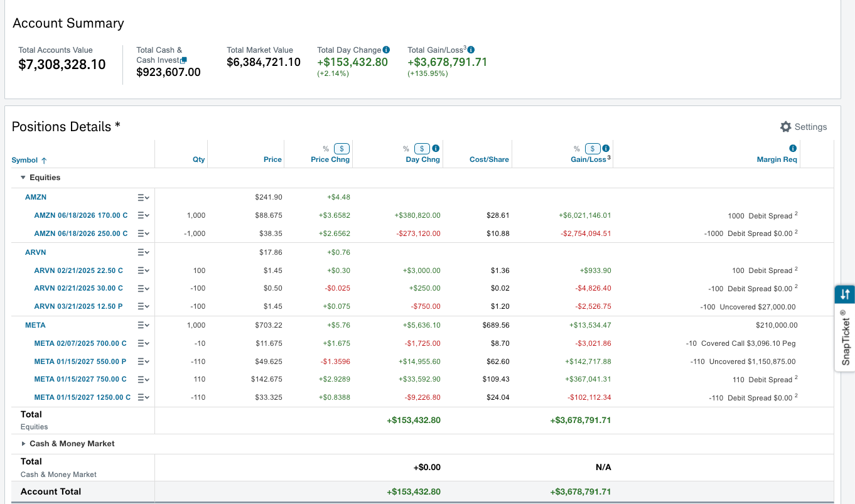The height and width of the screenshot is (504, 855).
Task: Open the ARVN 02/21/2025 22.50 C link
Action: [78, 271]
